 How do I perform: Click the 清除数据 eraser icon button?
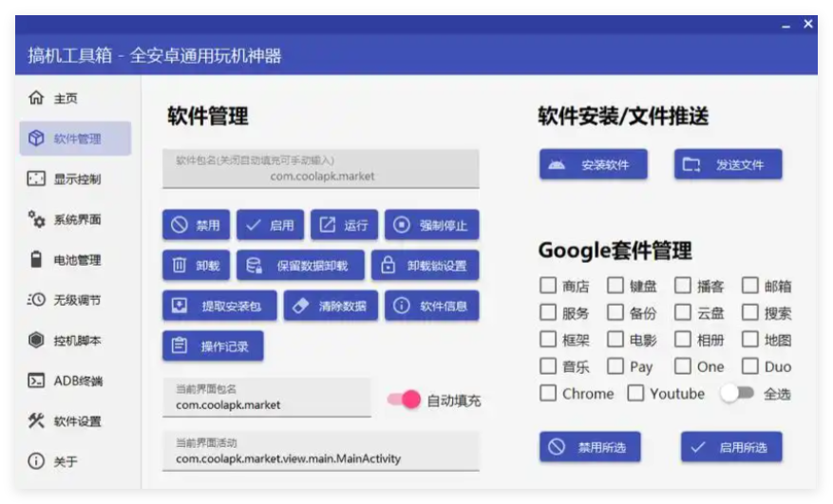point(331,306)
